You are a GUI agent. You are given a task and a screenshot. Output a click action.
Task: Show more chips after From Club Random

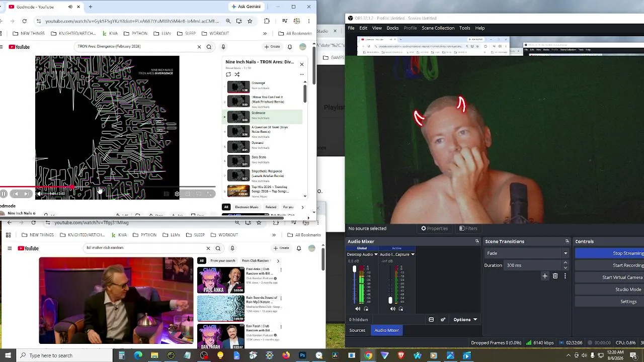(x=278, y=261)
